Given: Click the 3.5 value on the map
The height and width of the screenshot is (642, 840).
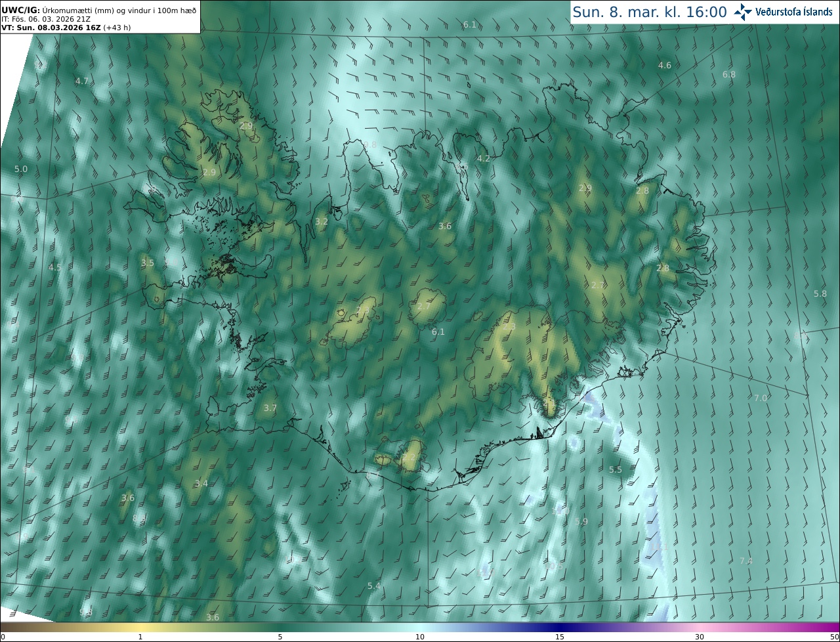Looking at the screenshot, I should coord(148,263).
